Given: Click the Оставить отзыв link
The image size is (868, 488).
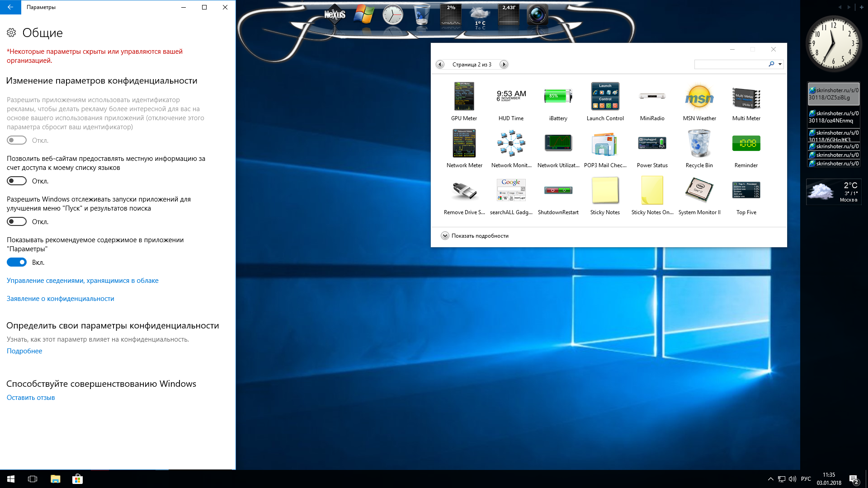Looking at the screenshot, I should point(31,398).
